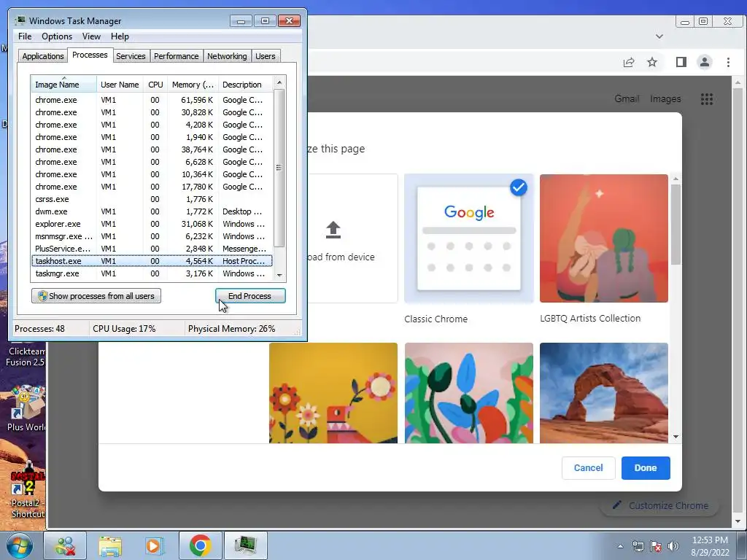The width and height of the screenshot is (747, 560).
Task: Click Done in the customize dialog
Action: pos(646,467)
